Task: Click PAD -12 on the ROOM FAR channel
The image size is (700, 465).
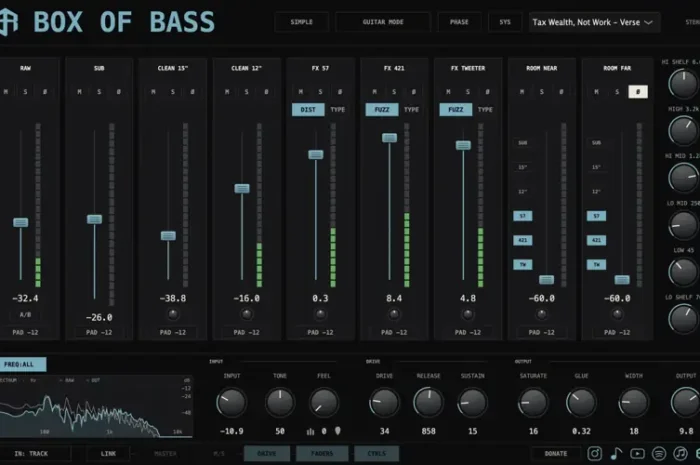Action: tap(617, 332)
